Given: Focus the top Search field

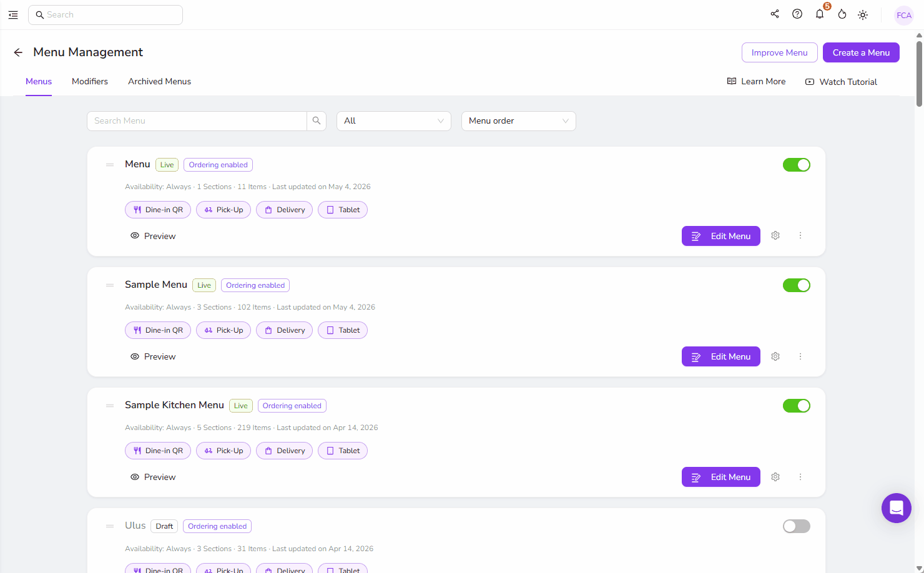Looking at the screenshot, I should 106,15.
